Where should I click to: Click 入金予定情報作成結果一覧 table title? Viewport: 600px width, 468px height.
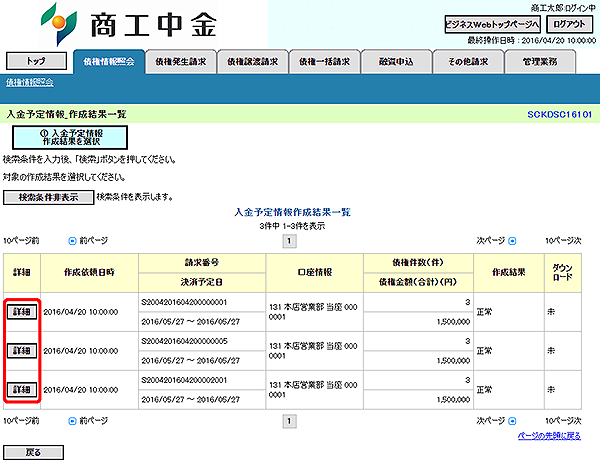(x=293, y=212)
